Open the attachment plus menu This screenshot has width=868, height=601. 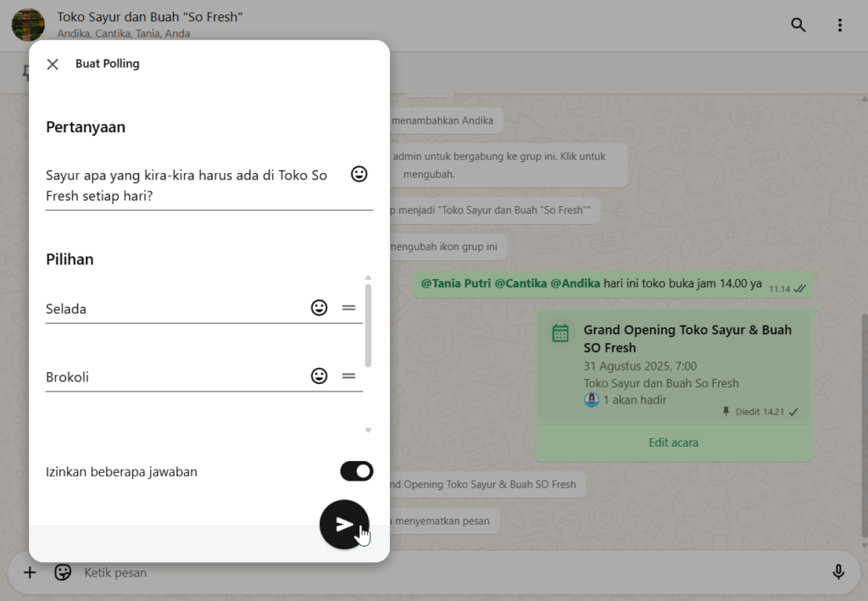coord(30,573)
